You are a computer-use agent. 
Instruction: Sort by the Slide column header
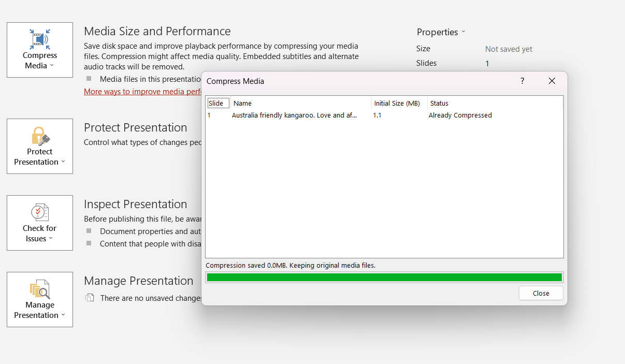click(218, 103)
